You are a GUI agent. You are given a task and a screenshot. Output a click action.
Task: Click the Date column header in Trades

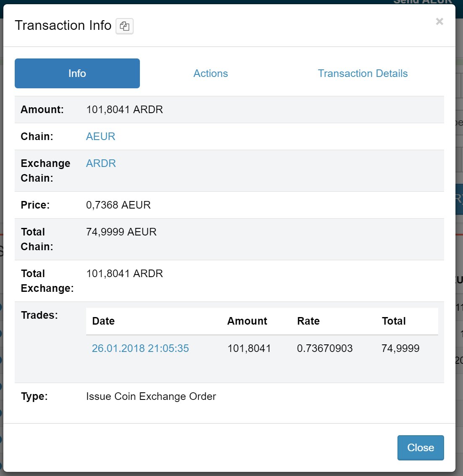103,321
